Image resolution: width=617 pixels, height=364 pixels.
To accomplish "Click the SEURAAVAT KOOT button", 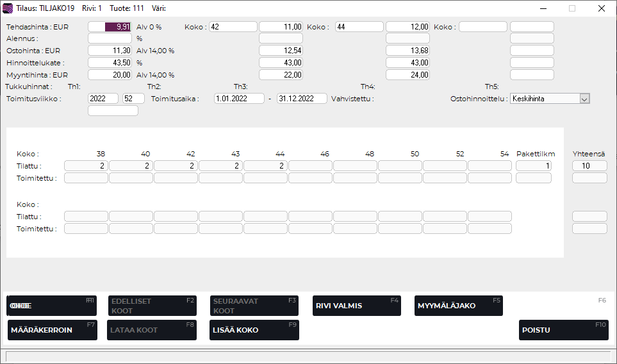I will click(254, 306).
